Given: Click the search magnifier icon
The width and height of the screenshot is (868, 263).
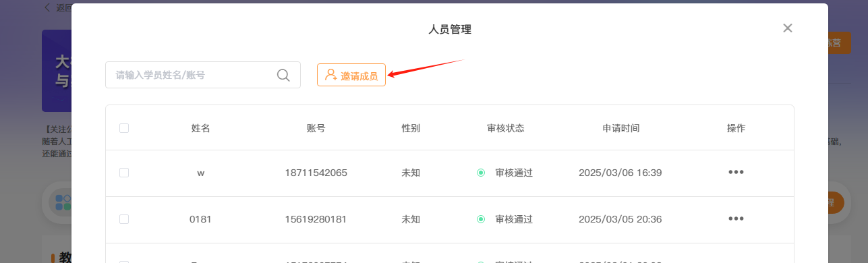Looking at the screenshot, I should (283, 75).
